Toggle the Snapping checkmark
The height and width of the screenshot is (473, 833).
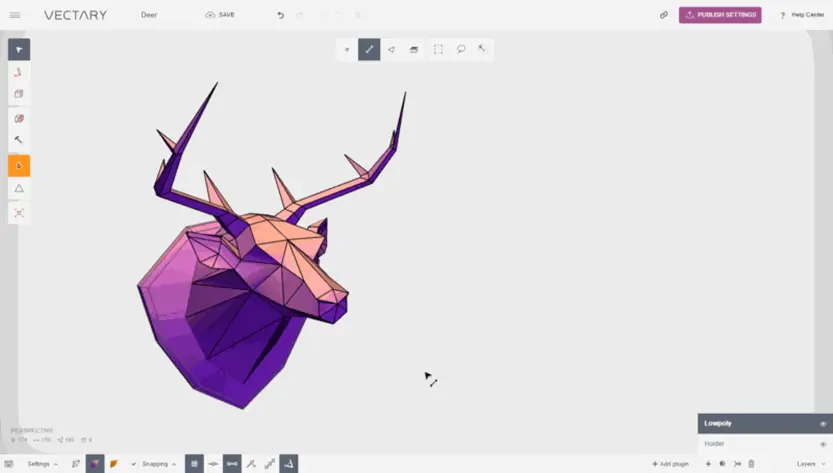(x=134, y=464)
